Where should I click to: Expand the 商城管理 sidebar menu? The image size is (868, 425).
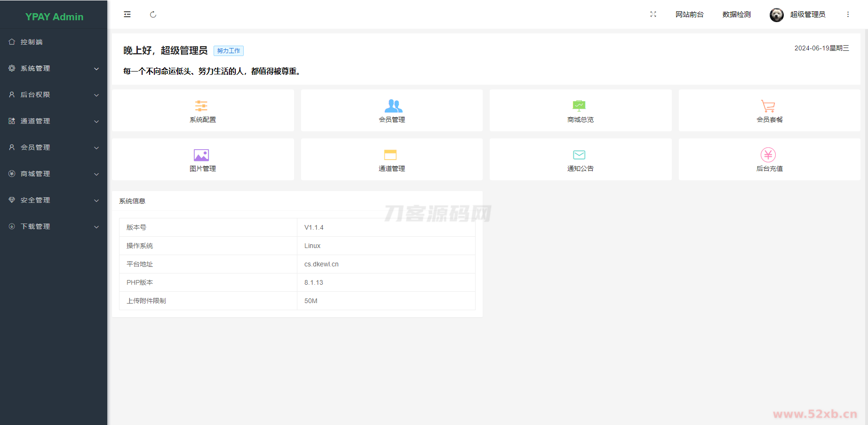pos(54,174)
